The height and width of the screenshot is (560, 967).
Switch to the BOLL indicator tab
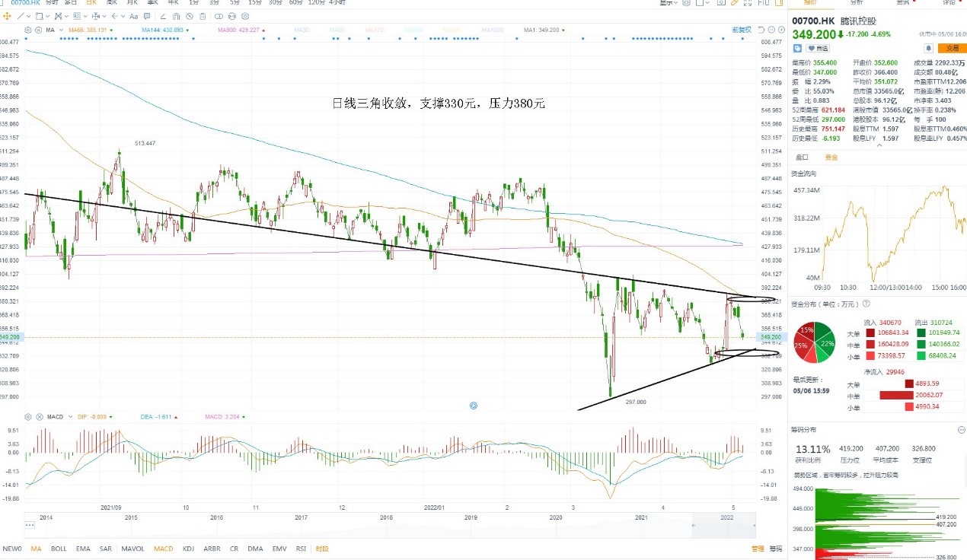click(59, 549)
